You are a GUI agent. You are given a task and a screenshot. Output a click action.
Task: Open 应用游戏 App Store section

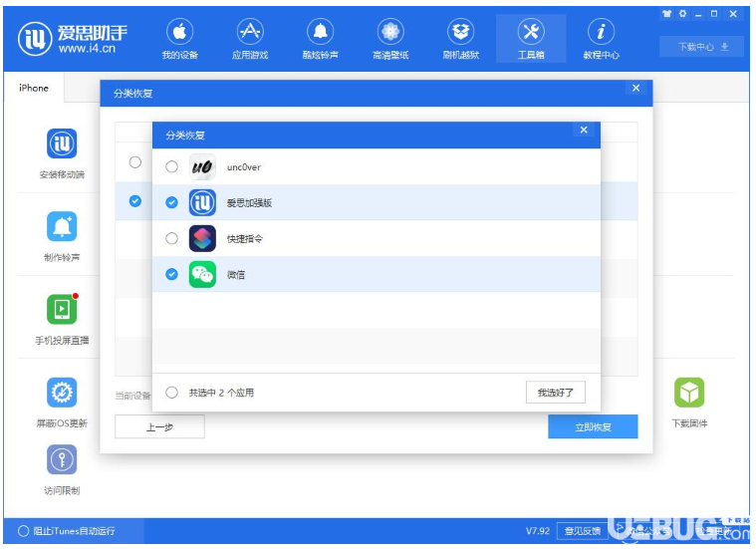[x=250, y=40]
